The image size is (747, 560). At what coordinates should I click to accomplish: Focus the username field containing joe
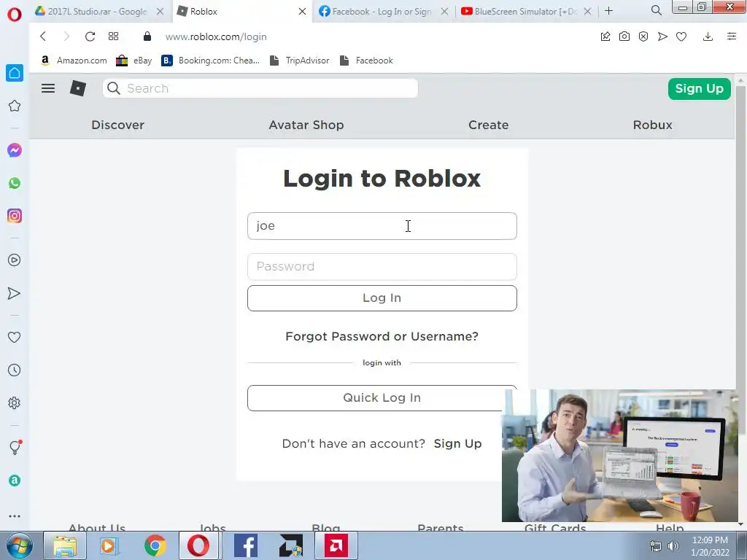(x=382, y=226)
